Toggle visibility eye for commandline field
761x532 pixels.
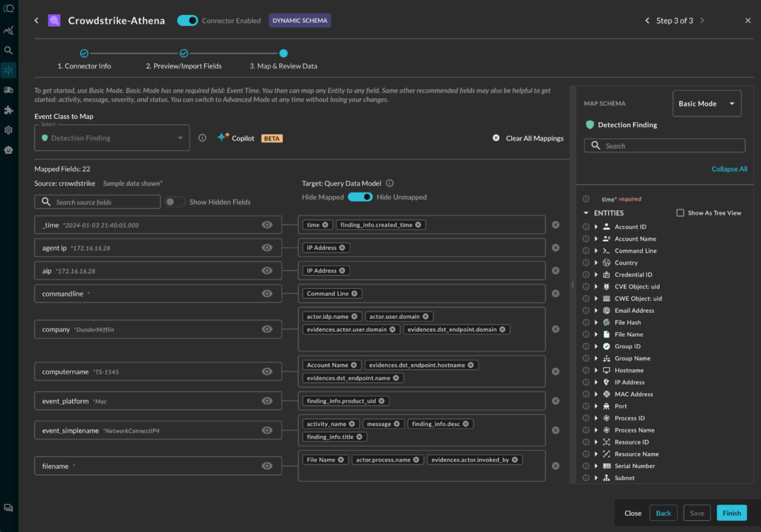coord(268,293)
